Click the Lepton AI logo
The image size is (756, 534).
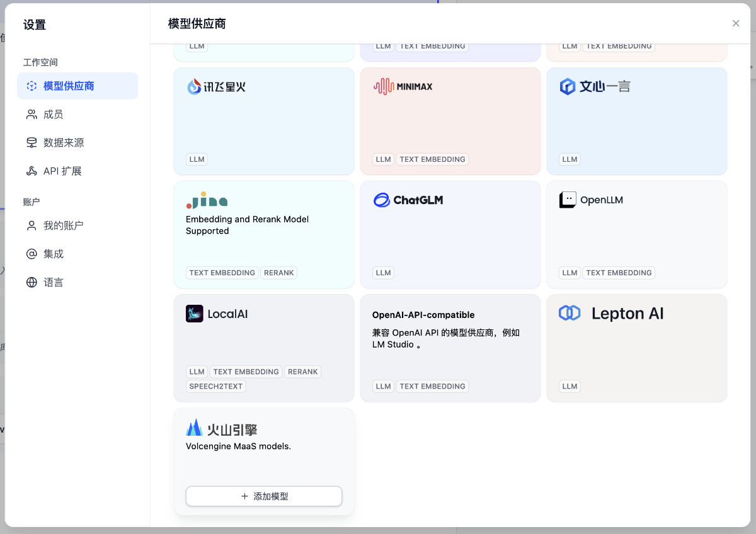coord(611,314)
